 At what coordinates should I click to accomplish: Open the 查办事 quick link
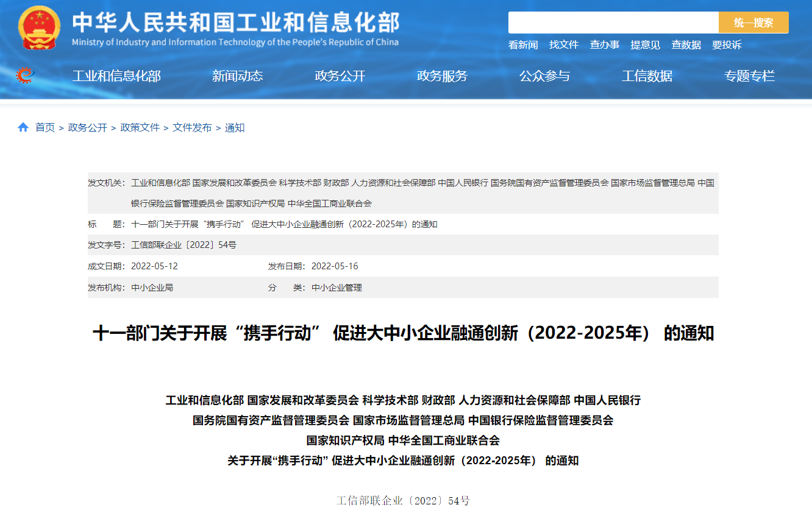click(x=605, y=44)
